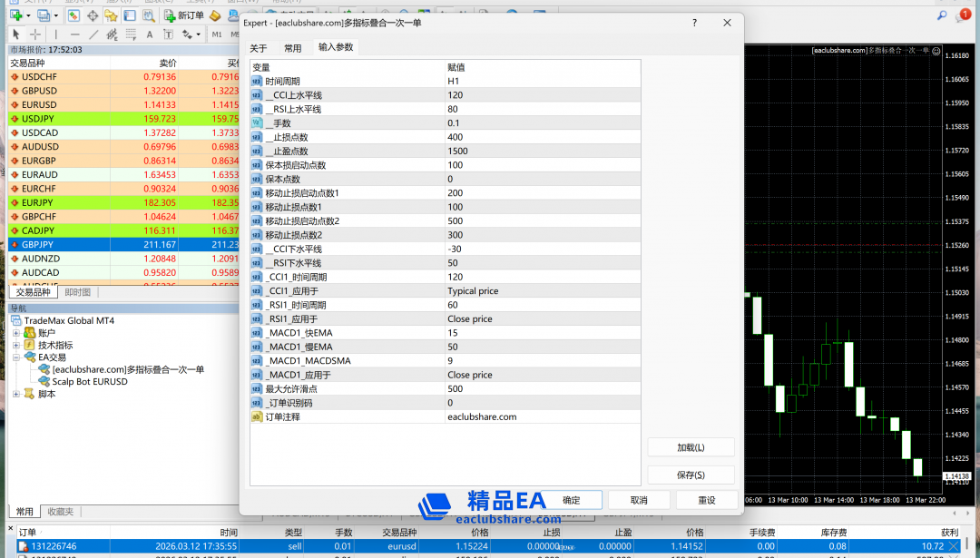Select the vertical line drawing tool
The width and height of the screenshot is (980, 558).
coord(56,34)
